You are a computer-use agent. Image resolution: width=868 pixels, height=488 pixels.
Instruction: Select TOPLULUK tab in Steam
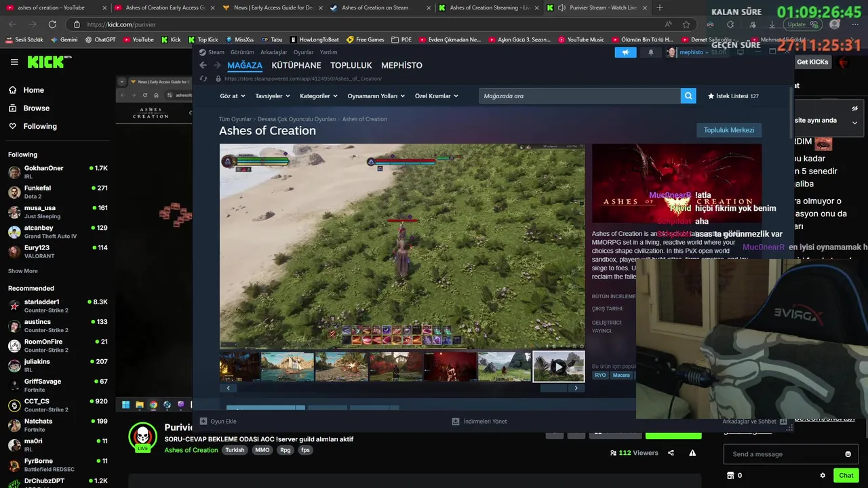pos(351,65)
